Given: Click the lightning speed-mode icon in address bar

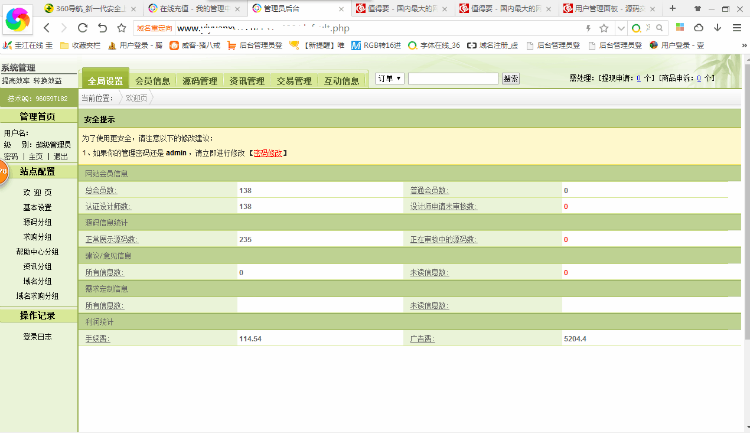Looking at the screenshot, I should point(588,28).
